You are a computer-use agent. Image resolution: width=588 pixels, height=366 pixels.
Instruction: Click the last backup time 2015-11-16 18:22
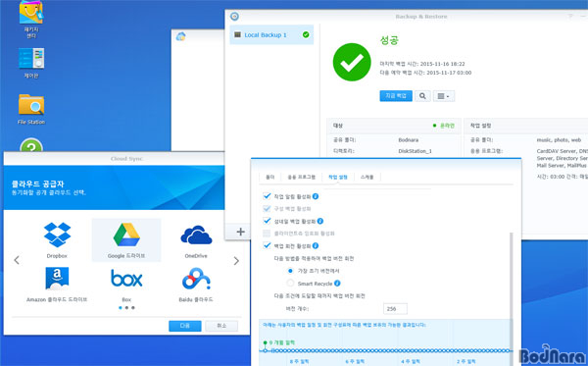click(443, 64)
